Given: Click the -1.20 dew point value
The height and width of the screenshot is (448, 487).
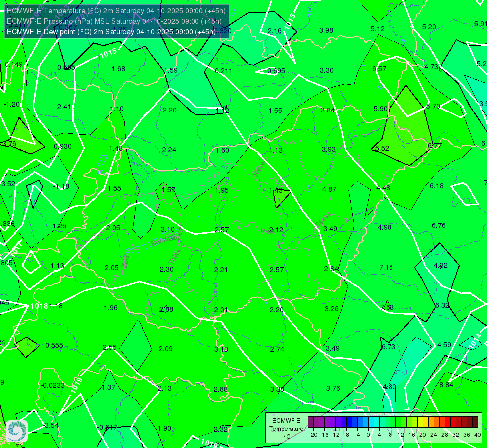Looking at the screenshot, I should pyautogui.click(x=12, y=104).
